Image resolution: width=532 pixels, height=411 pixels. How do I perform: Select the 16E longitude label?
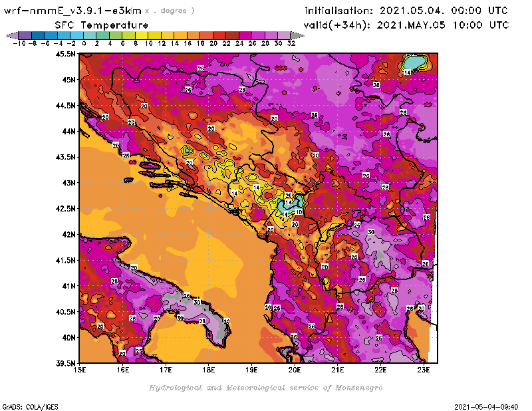point(123,370)
